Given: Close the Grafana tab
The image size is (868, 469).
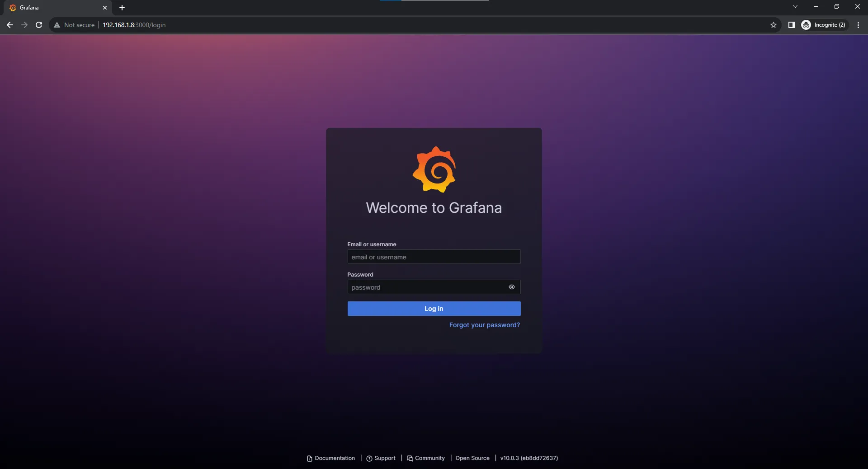Looking at the screenshot, I should click(105, 8).
